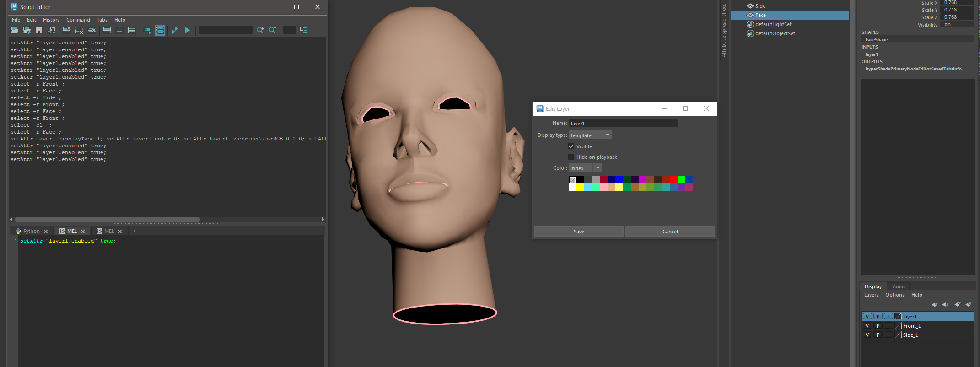The height and width of the screenshot is (367, 980).
Task: Open the Color Index dropdown
Action: point(585,168)
